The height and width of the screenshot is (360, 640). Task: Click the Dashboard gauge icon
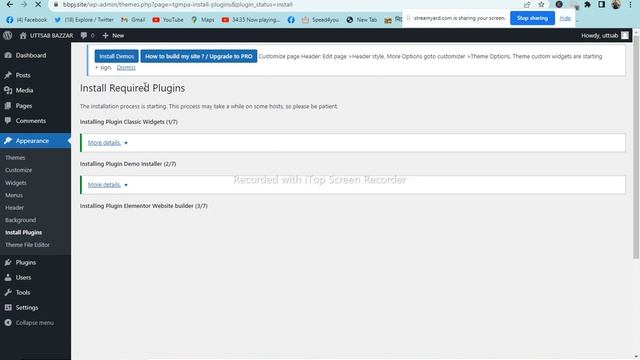[8, 55]
